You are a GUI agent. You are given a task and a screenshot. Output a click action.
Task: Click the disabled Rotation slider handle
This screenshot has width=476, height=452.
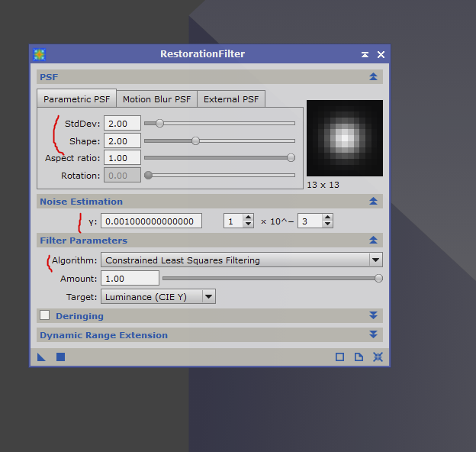click(148, 176)
